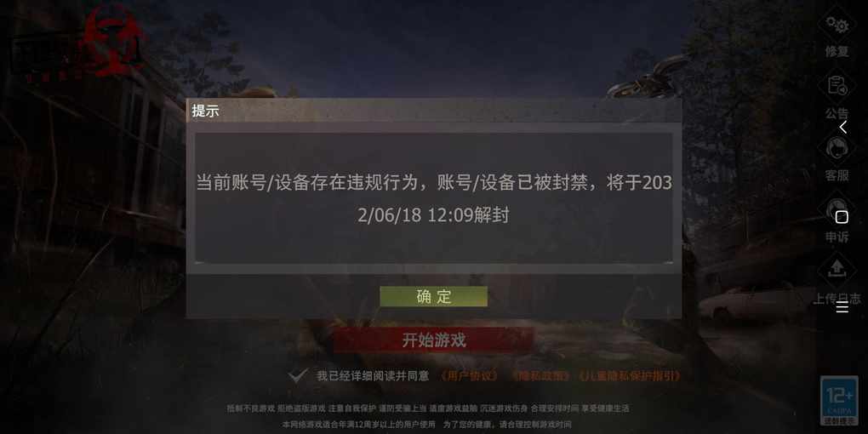The image size is (868, 434).
Task: Open the 《隐私政策》 link
Action: click(x=540, y=376)
